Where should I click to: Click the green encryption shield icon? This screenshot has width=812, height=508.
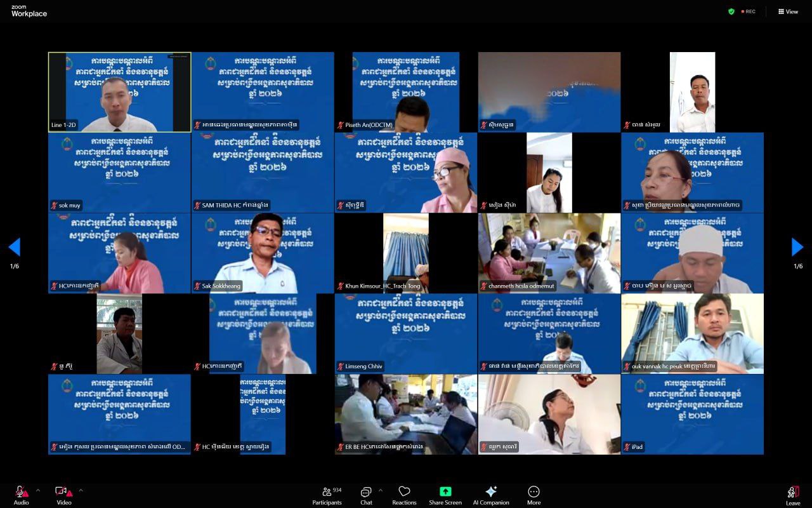point(731,11)
